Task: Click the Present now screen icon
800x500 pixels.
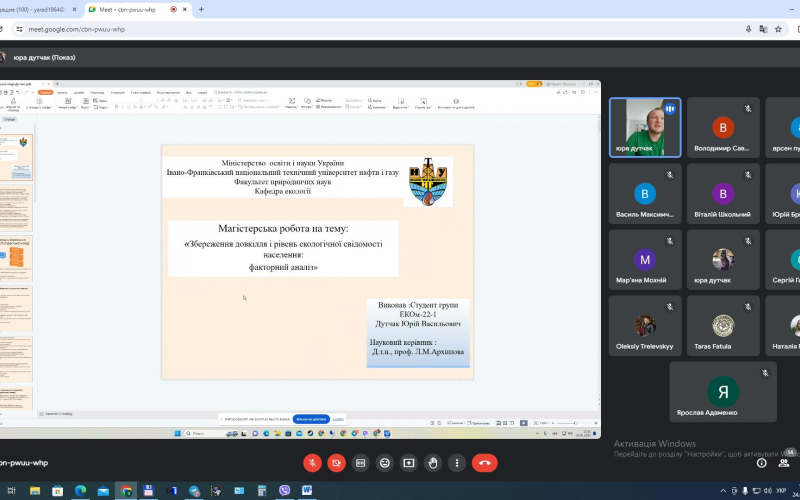Action: coord(409,463)
